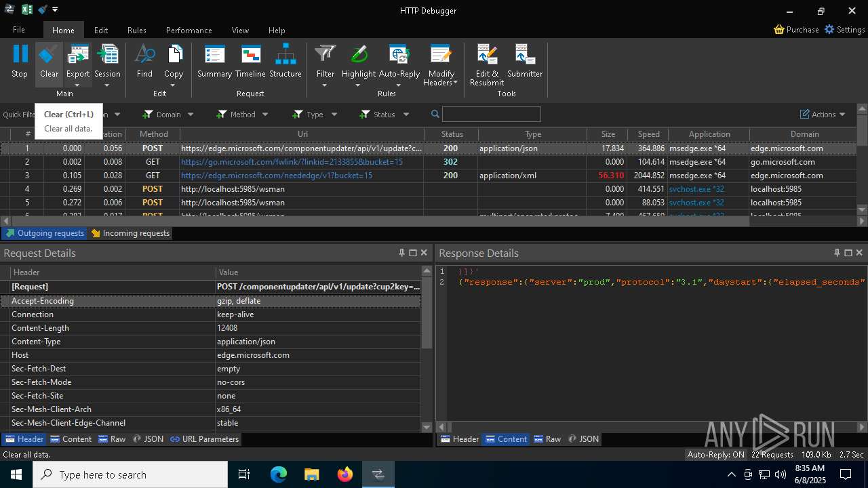
Task: Close the Request Details panel
Action: pyautogui.click(x=424, y=253)
